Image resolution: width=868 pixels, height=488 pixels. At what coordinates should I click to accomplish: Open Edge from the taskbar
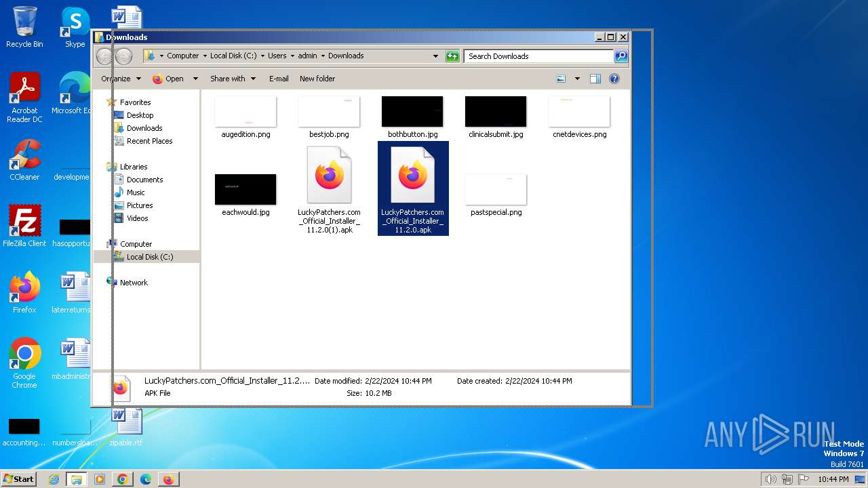(x=145, y=479)
